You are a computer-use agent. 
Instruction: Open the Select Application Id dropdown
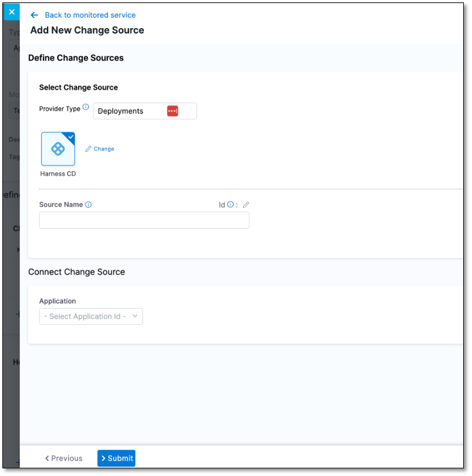tap(91, 316)
